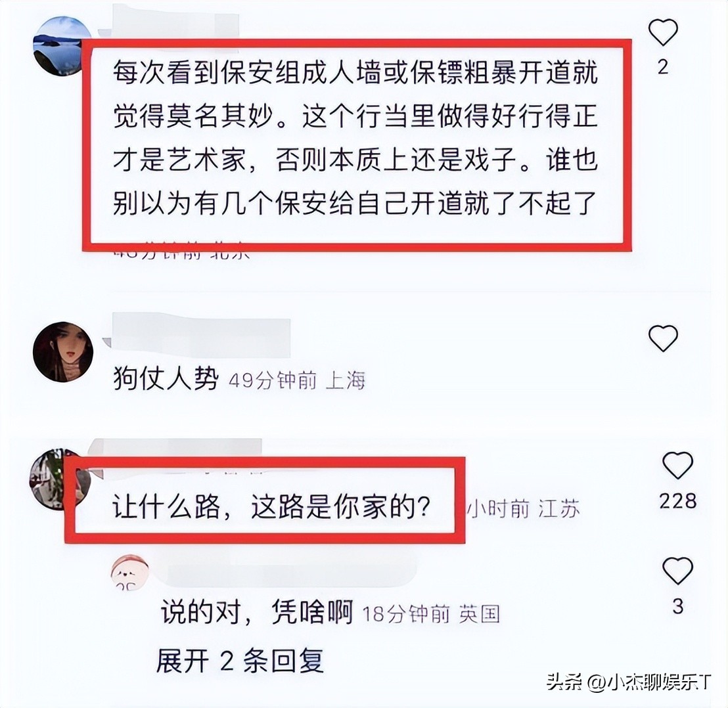Like the 狗仗人势 comment
728x708 pixels.
(663, 338)
